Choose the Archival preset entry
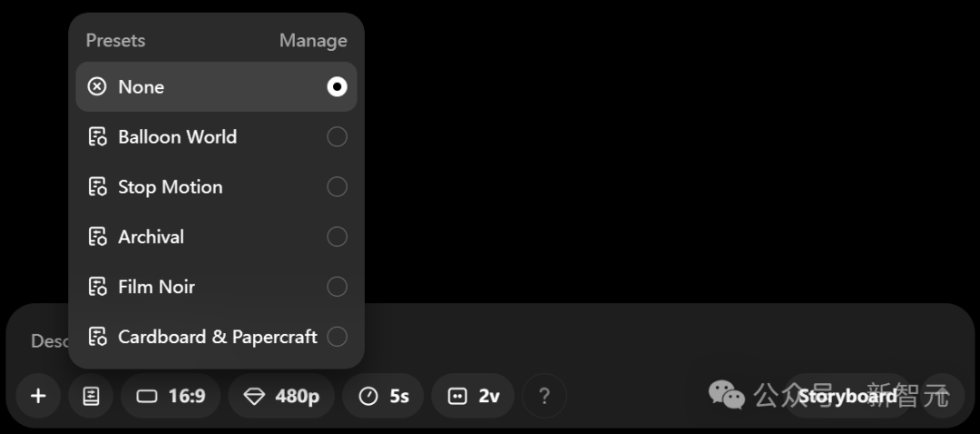This screenshot has width=980, height=434. tap(216, 236)
